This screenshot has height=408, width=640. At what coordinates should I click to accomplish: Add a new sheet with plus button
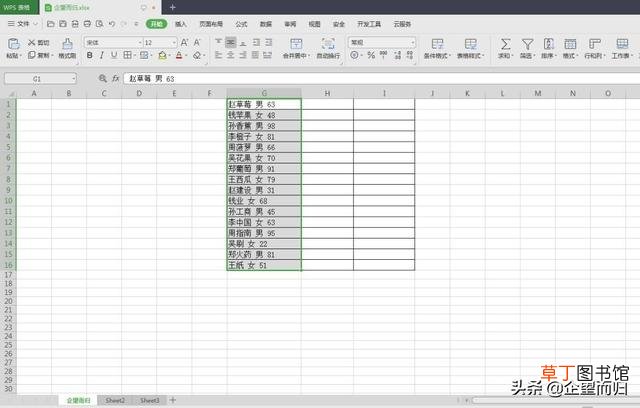click(173, 400)
